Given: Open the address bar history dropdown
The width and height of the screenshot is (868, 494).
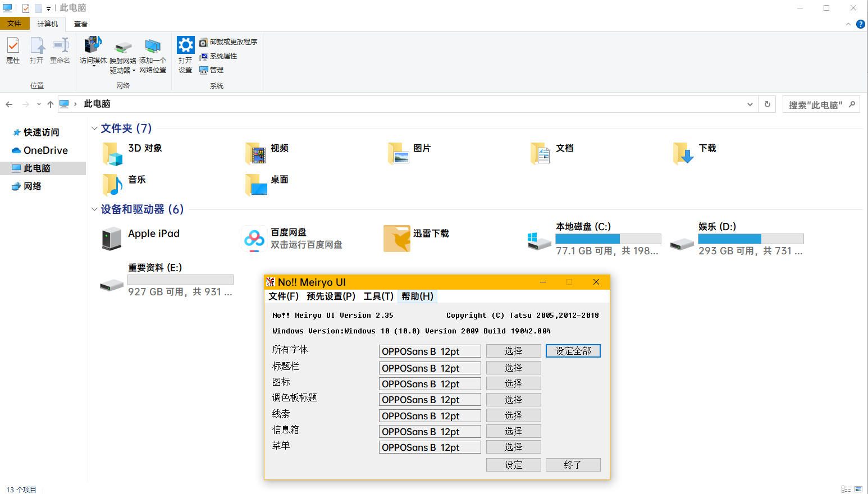Looking at the screenshot, I should coord(750,104).
